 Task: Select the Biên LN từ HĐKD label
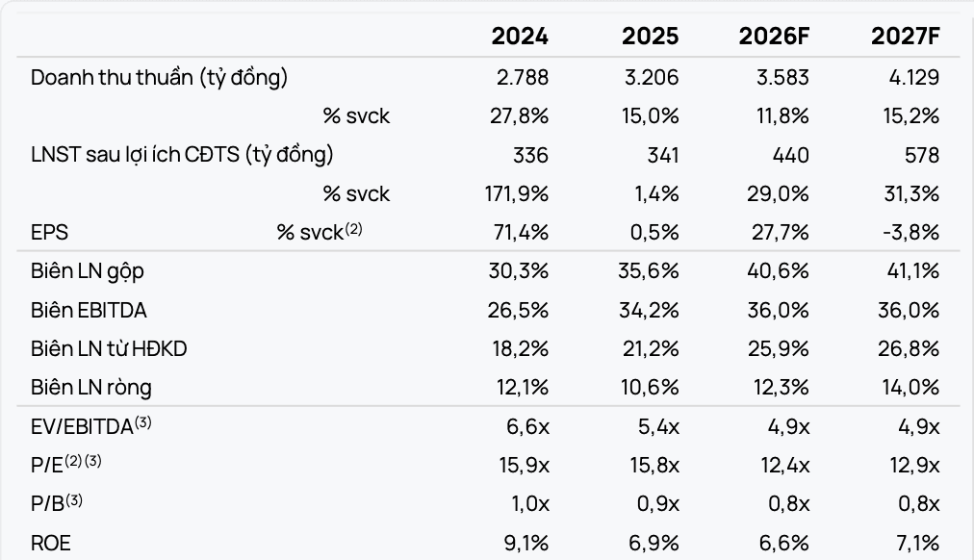click(x=109, y=349)
